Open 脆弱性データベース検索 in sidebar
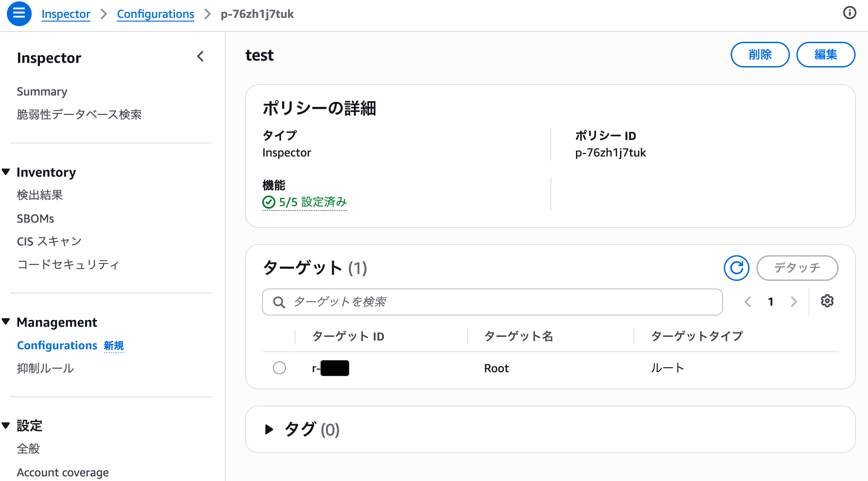The height and width of the screenshot is (481, 868). coord(79,114)
